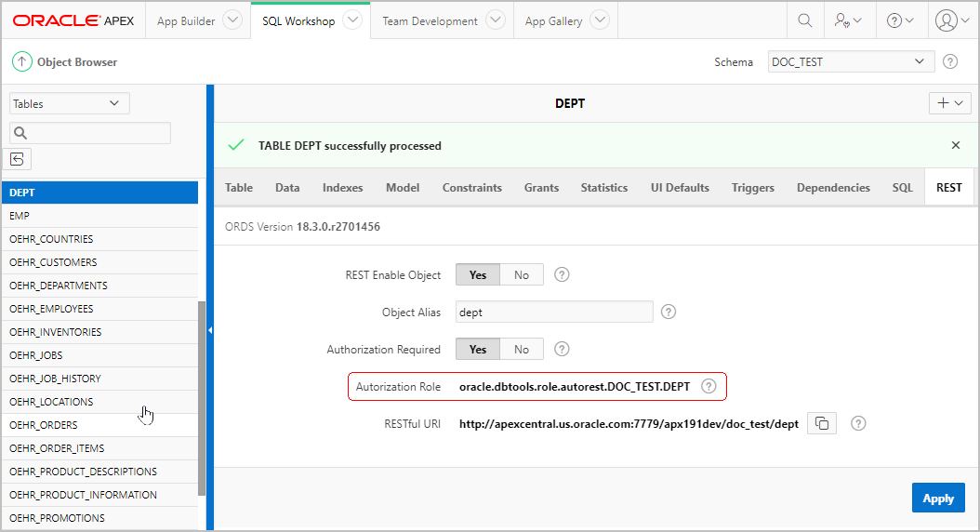Select the DEPT table in list
Screen dimensions: 980x532
(100, 193)
